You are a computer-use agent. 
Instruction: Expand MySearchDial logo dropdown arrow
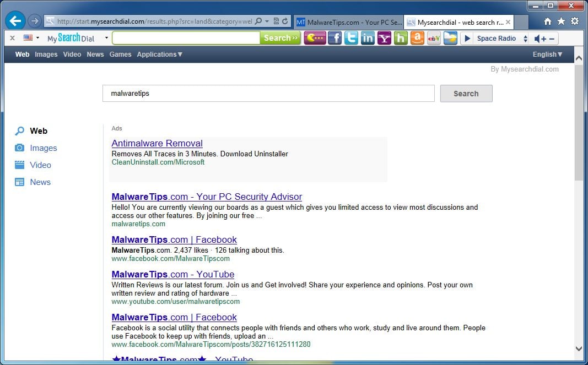click(106, 38)
